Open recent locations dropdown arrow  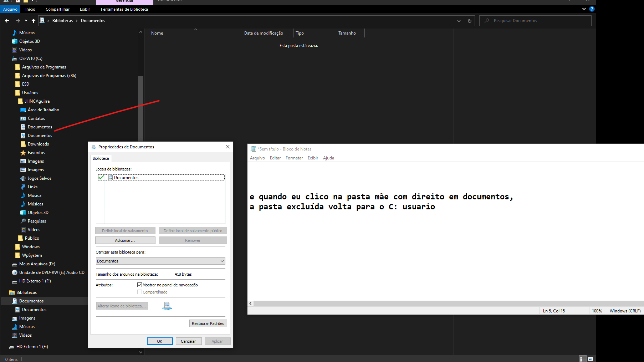pyautogui.click(x=26, y=21)
